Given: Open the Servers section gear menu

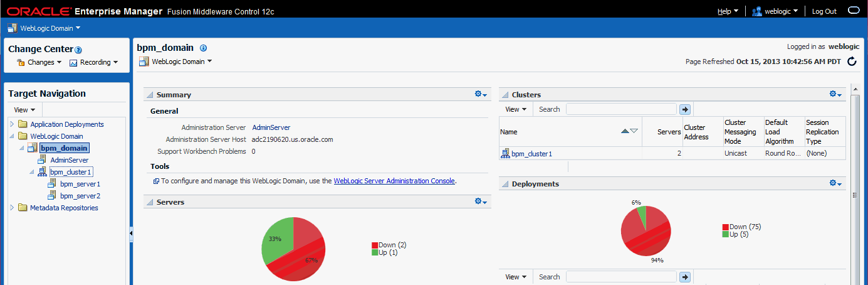Looking at the screenshot, I should [x=481, y=202].
